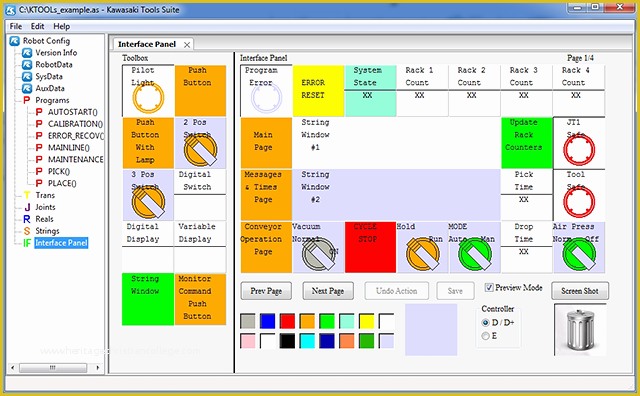
Task: Open the Help menu
Action: (62, 26)
